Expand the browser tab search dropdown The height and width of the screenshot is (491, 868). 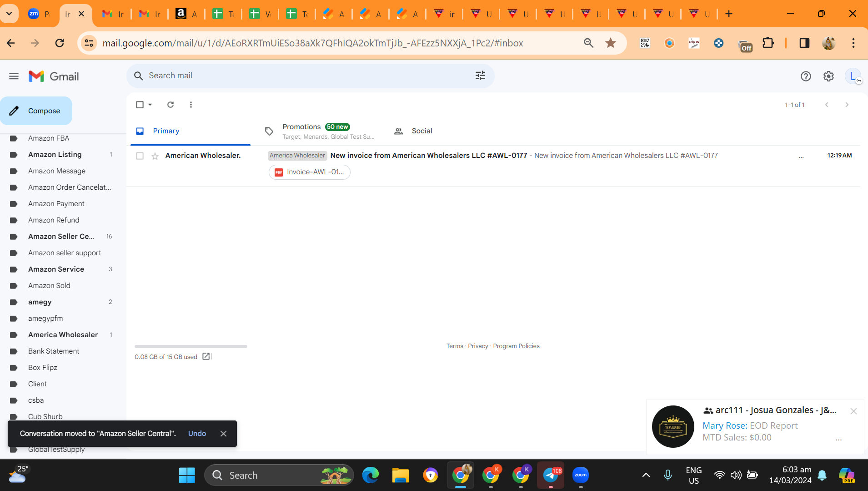[9, 14]
